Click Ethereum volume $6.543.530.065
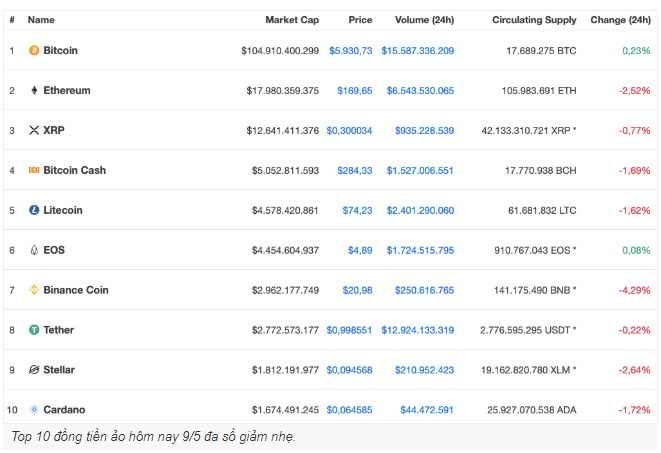Viewport: 661px width, 453px height. click(x=420, y=91)
